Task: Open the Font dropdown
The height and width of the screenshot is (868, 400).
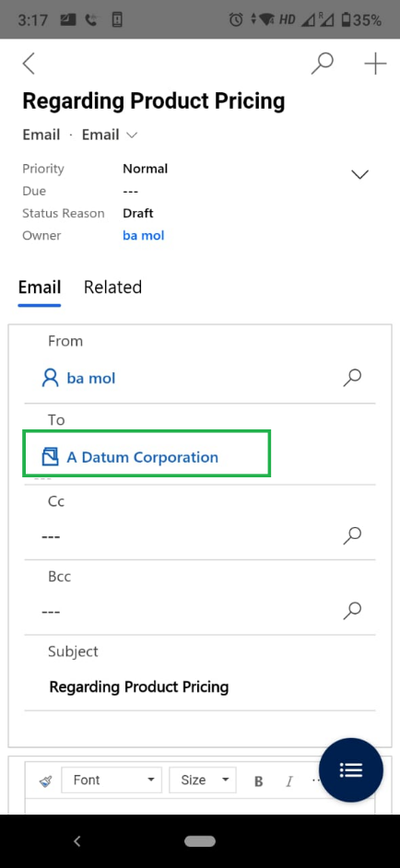Action: (112, 780)
